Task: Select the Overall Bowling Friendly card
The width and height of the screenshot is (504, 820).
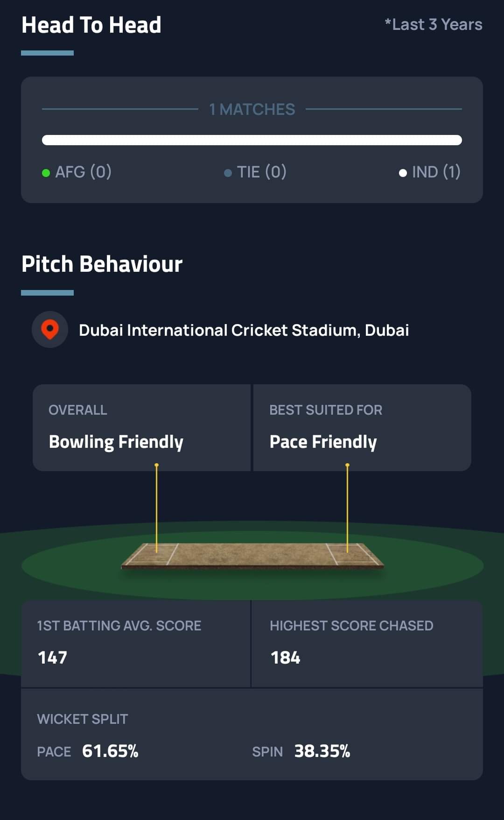Action: (141, 427)
